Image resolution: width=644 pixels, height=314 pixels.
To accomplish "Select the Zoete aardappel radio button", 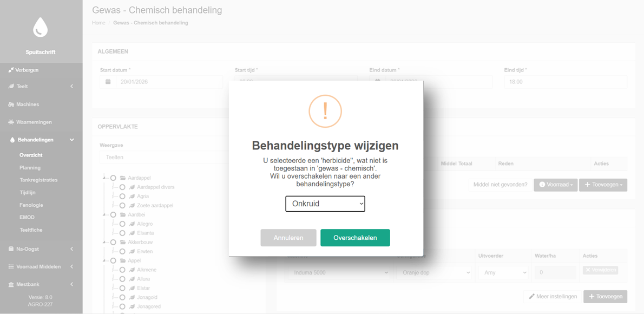I will (x=122, y=206).
